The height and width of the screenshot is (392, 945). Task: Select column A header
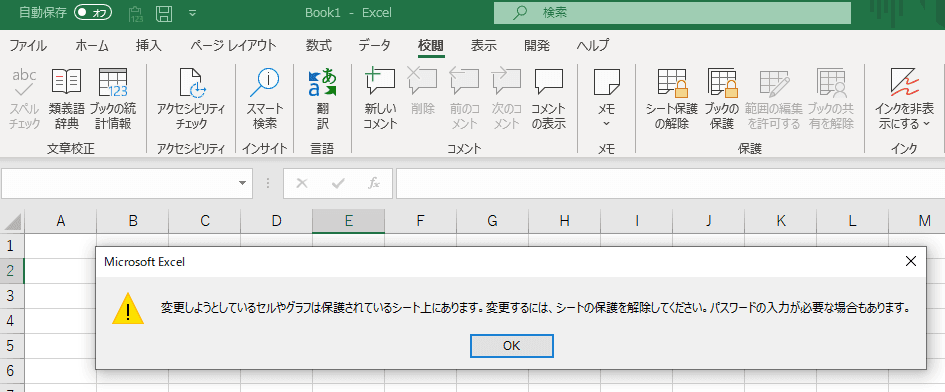[x=60, y=221]
